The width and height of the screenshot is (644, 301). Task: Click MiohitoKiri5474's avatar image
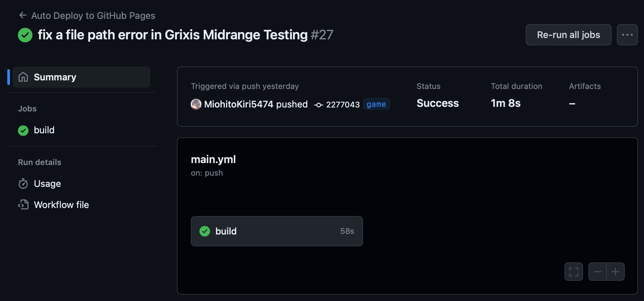pyautogui.click(x=196, y=104)
